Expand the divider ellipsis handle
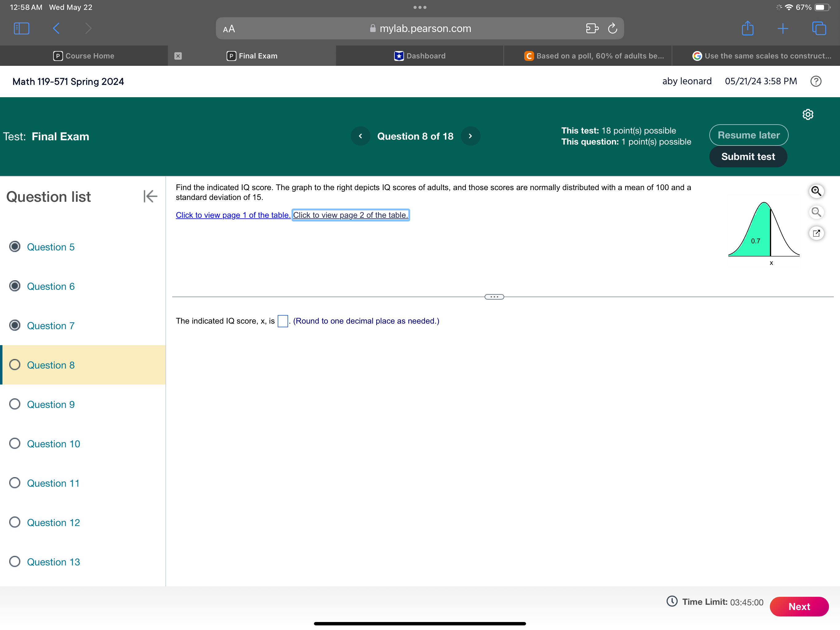 [494, 297]
